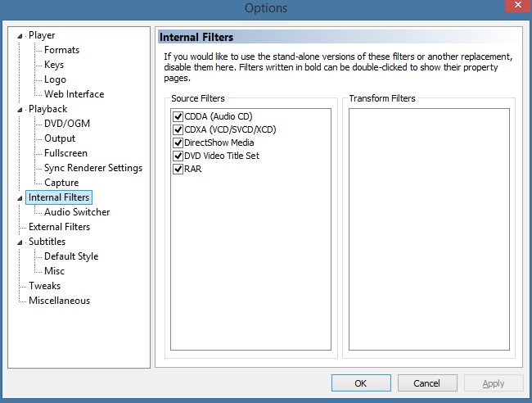This screenshot has width=532, height=403.
Task: Collapse the Playback tree node
Action: 20,110
